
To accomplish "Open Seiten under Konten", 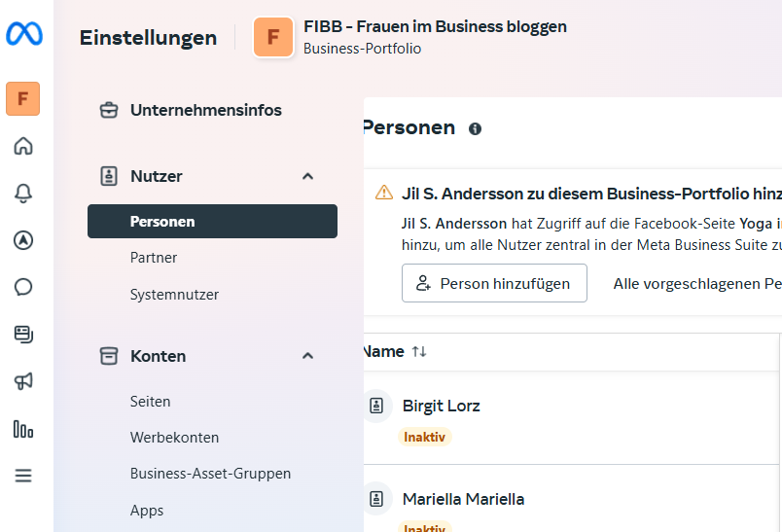I will click(x=150, y=402).
